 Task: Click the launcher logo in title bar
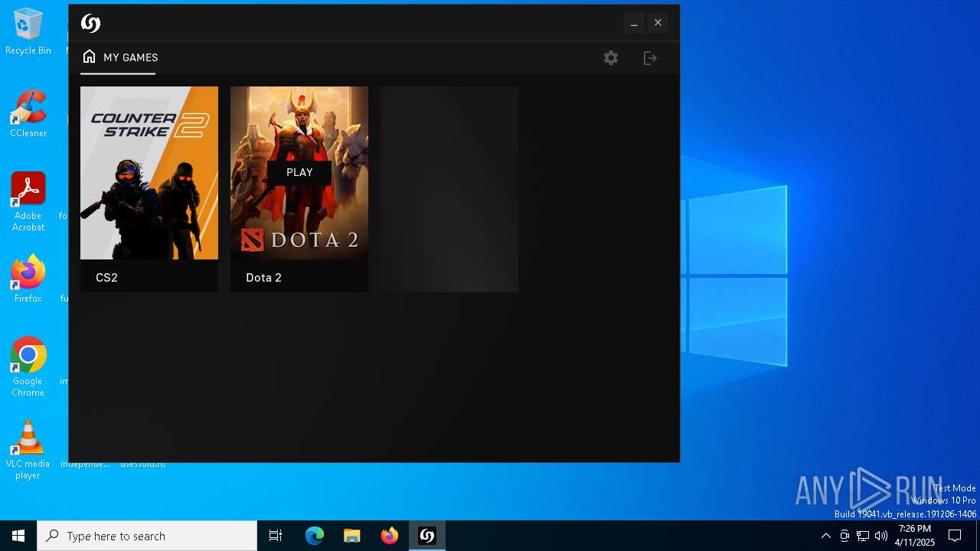pos(90,23)
